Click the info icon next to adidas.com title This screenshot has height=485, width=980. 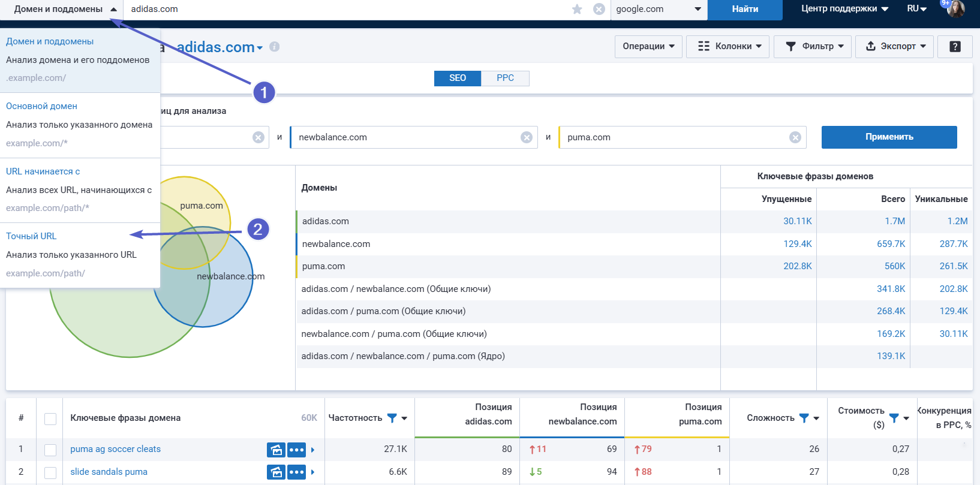(274, 46)
